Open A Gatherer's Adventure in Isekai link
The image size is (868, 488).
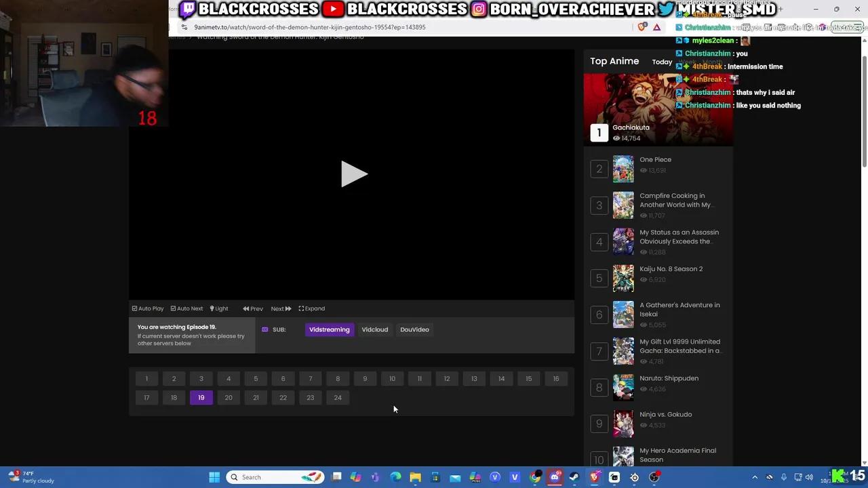click(679, 309)
